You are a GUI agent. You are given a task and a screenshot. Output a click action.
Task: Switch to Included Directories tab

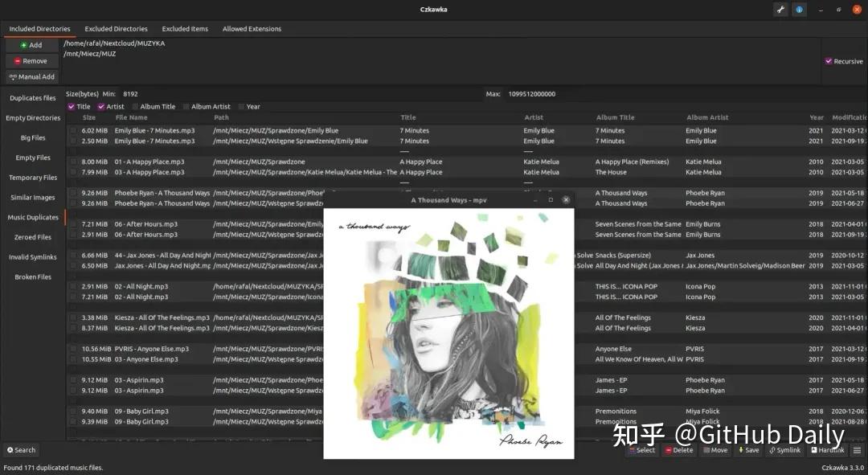[39, 29]
